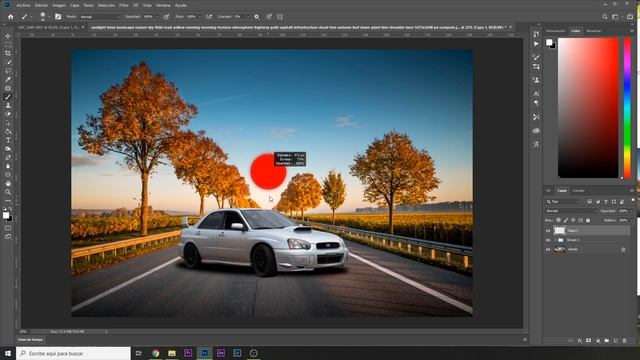Hide the Fondo background layer

click(548, 249)
